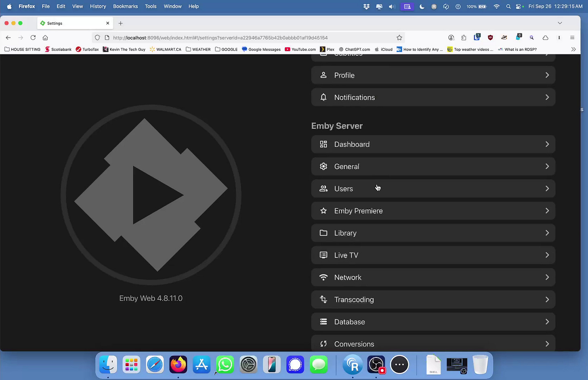Click the Network wifi icon
The image size is (588, 380).
point(323,278)
